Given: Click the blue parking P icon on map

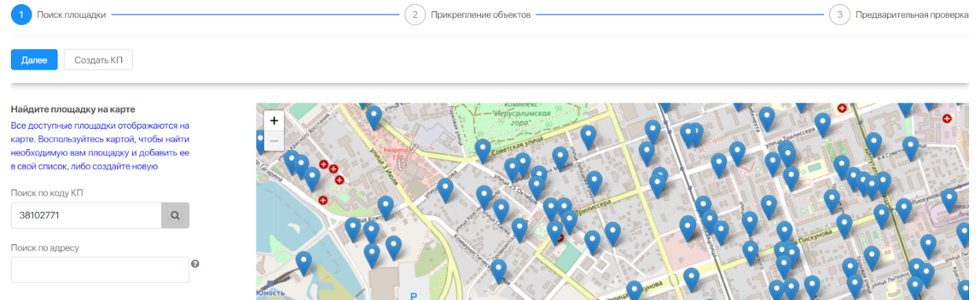Looking at the screenshot, I should [x=413, y=296].
